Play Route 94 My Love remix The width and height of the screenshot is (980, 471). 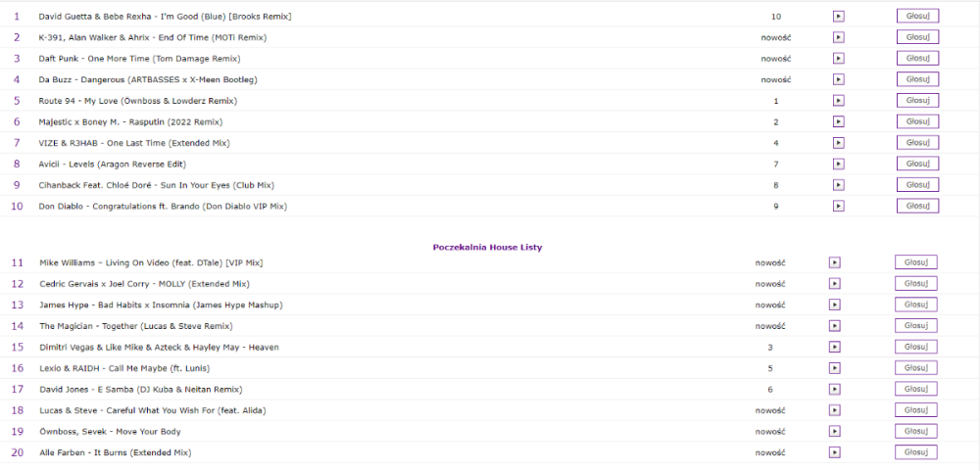[839, 101]
